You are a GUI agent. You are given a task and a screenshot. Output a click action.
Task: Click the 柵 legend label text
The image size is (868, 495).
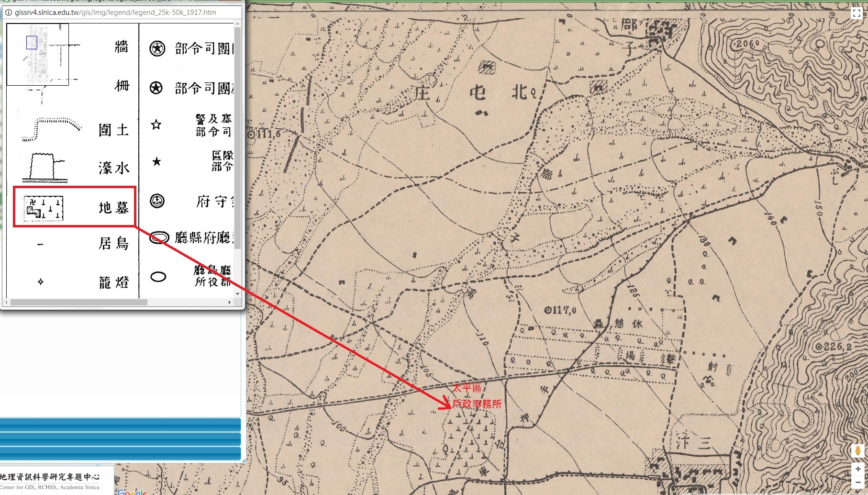click(x=122, y=86)
